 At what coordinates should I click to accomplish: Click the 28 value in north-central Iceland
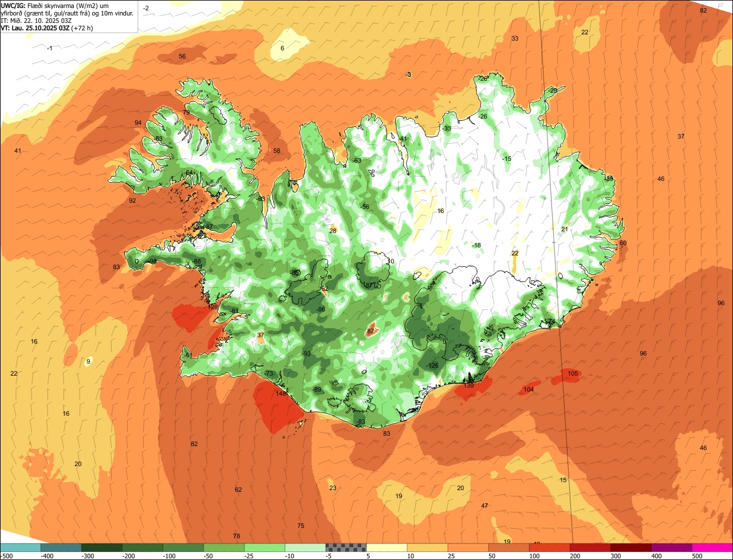[333, 231]
